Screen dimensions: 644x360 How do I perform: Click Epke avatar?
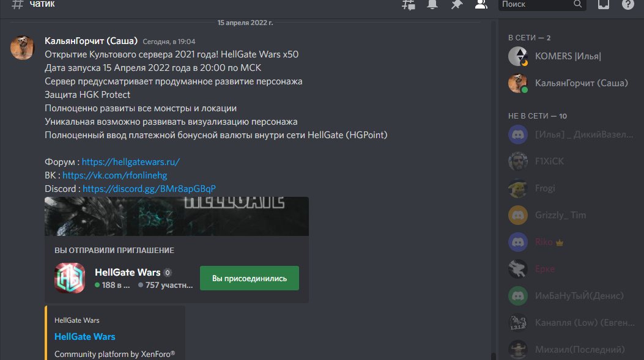coord(517,269)
